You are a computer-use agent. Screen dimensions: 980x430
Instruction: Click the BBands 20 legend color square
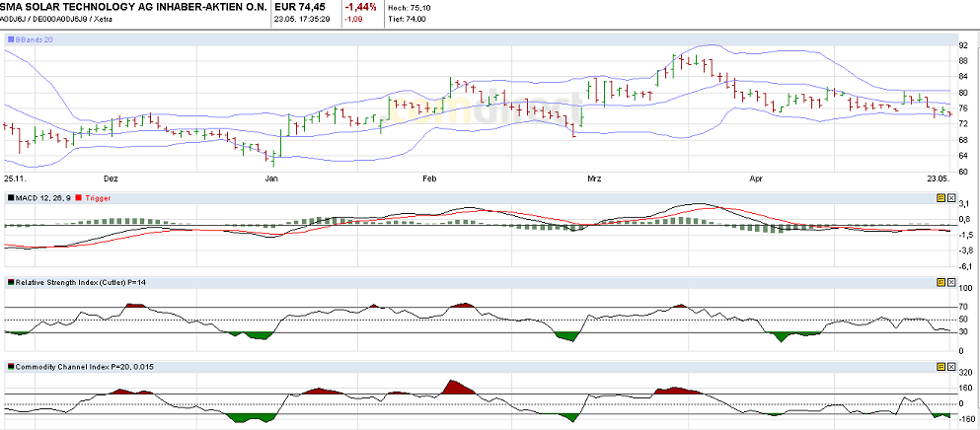pos(11,38)
